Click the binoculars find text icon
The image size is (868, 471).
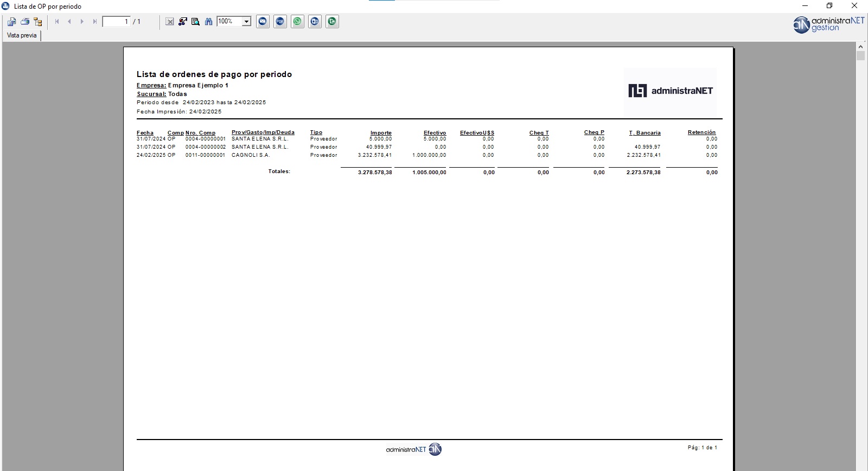pos(208,22)
